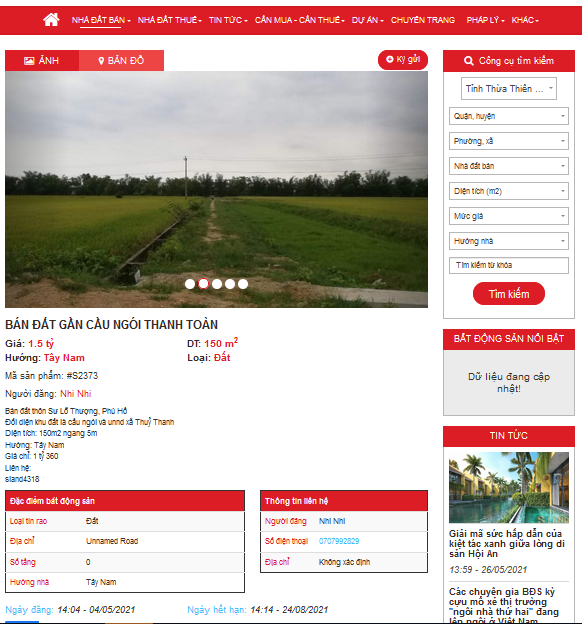Screen dimensions: 582x624
Task: Open the NHÀ ĐẤT THUÊ menu
Action: (x=170, y=20)
